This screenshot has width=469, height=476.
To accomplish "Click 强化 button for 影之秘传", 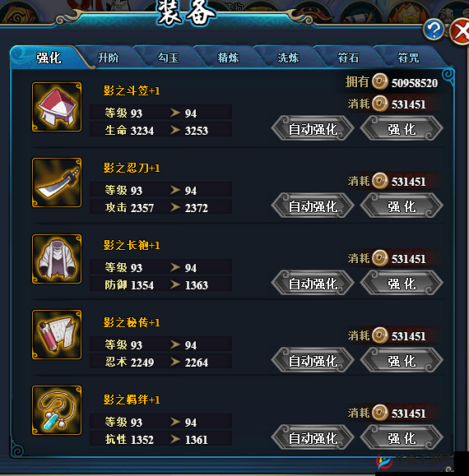I will coord(402,360).
